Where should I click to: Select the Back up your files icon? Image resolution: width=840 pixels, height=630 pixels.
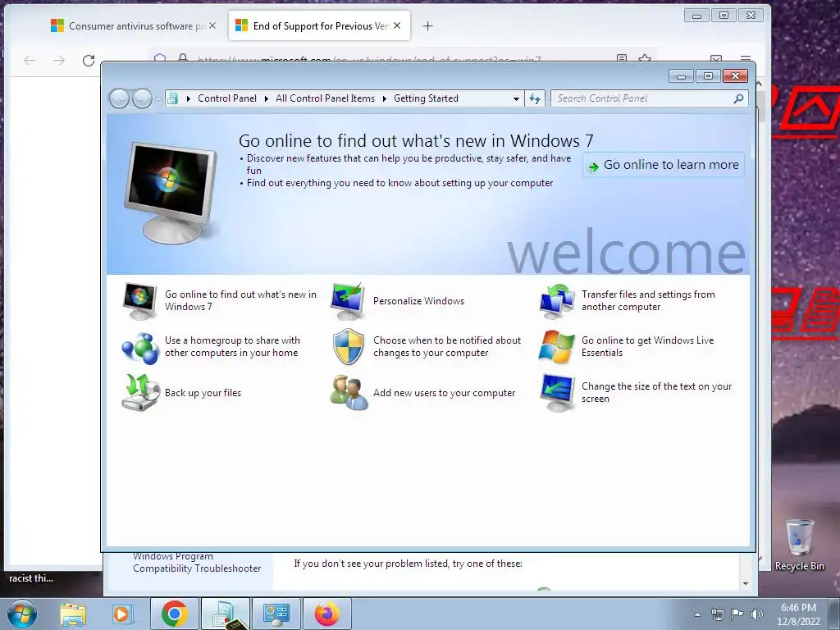(x=140, y=393)
